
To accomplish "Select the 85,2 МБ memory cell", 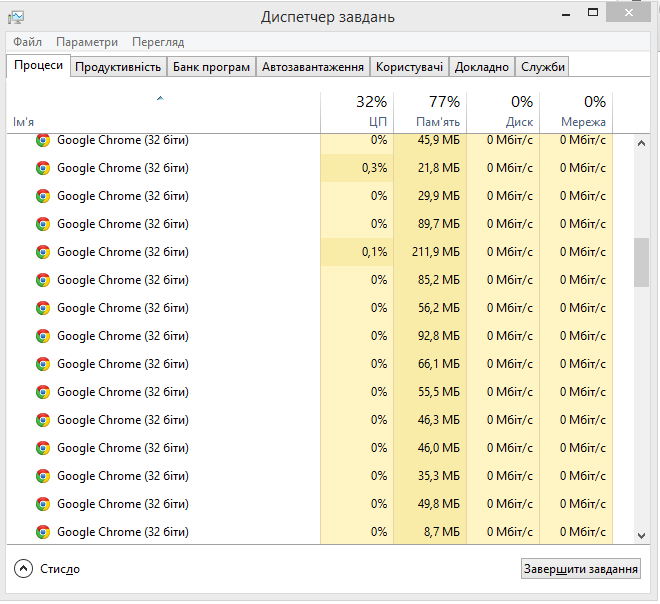I will 430,280.
